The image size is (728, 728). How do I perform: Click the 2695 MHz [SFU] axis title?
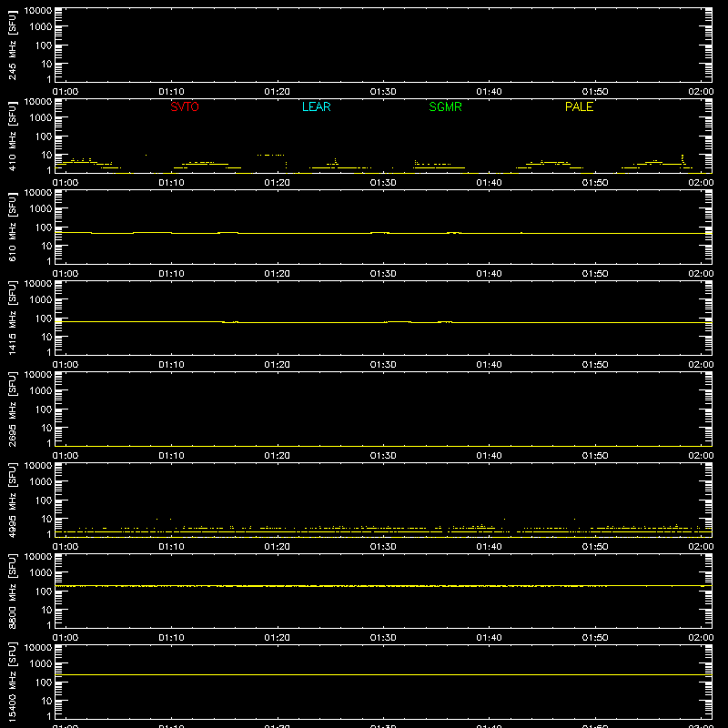tap(13, 409)
